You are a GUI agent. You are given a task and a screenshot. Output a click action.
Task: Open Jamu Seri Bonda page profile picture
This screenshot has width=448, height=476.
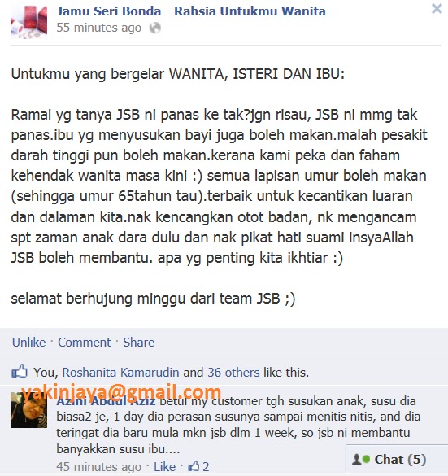click(29, 22)
